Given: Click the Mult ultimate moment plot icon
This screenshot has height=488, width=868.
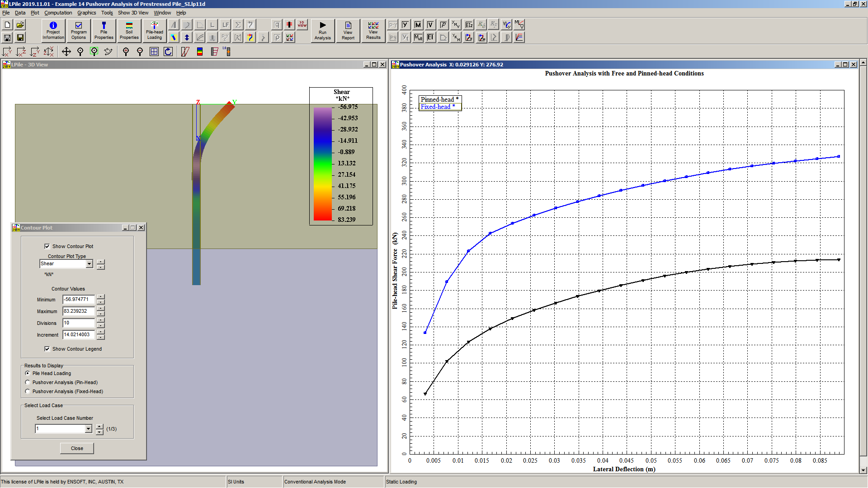Looking at the screenshot, I should (x=418, y=38).
